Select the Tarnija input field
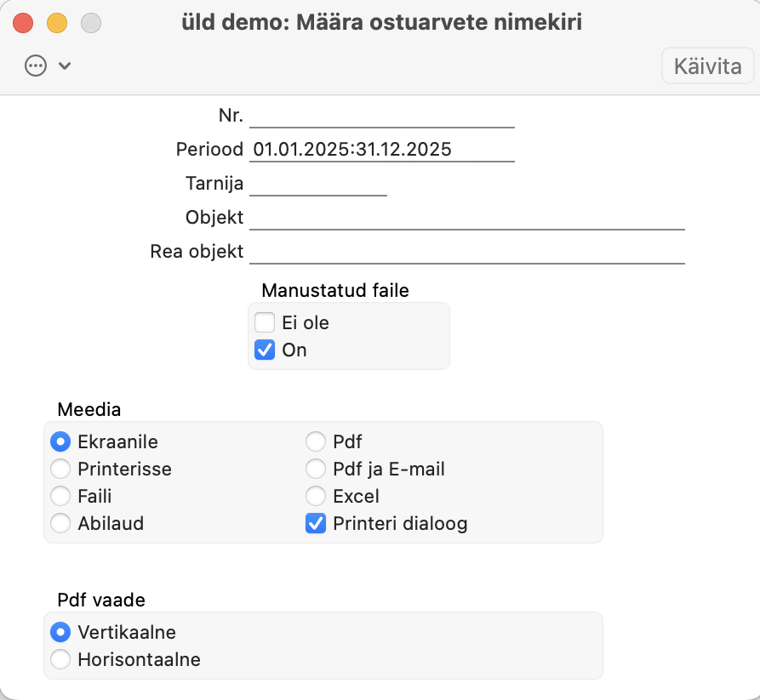 [318, 184]
